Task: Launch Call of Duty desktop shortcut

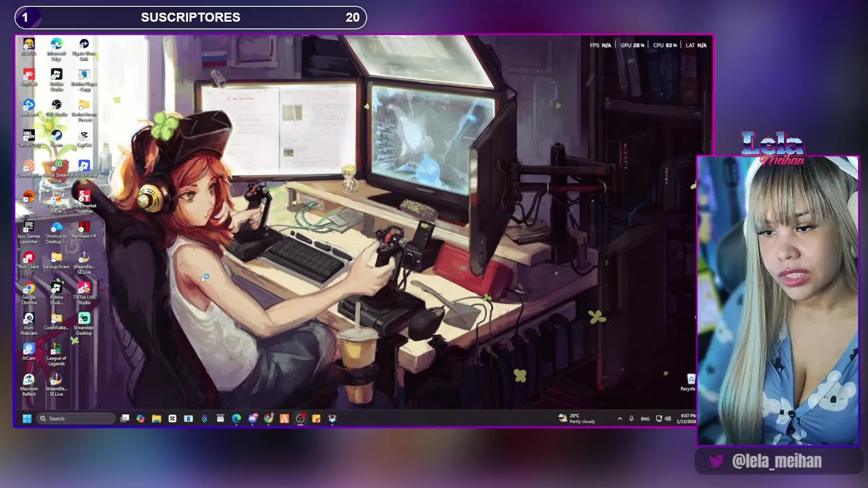Action: [28, 138]
